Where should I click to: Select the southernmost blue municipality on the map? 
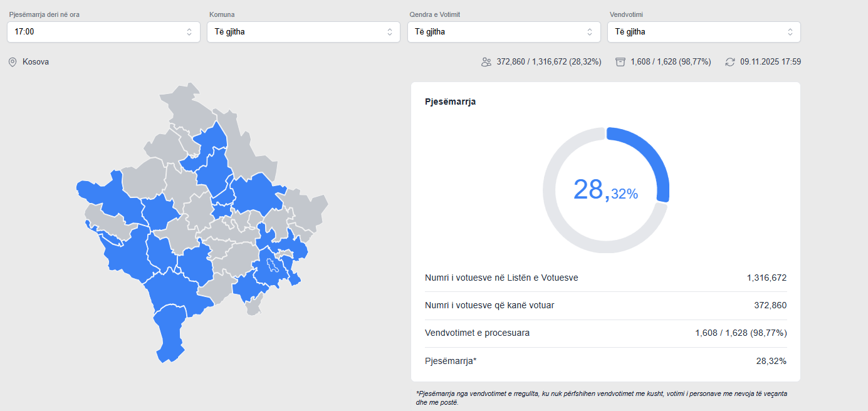[169, 332]
